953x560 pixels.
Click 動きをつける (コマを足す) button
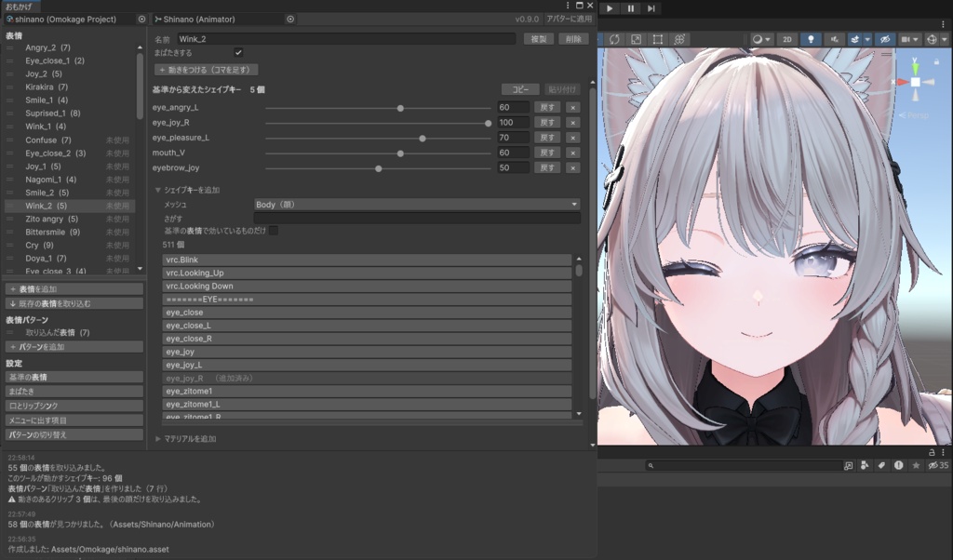coord(207,70)
